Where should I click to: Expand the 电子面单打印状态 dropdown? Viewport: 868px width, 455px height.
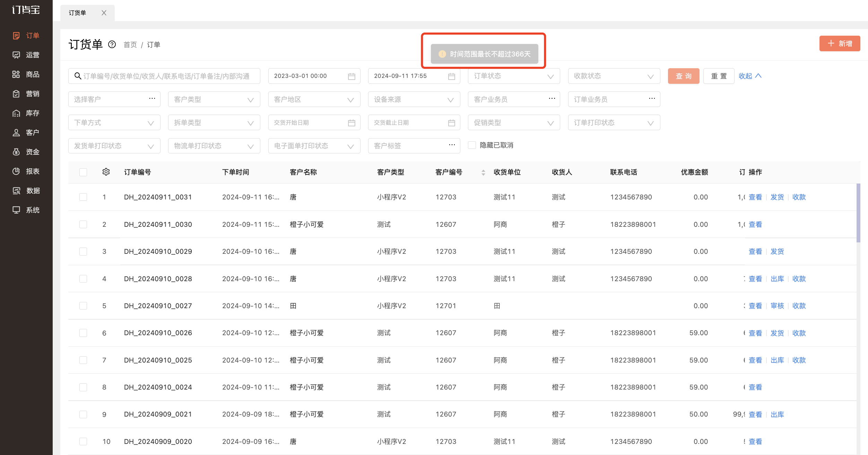[x=314, y=146]
